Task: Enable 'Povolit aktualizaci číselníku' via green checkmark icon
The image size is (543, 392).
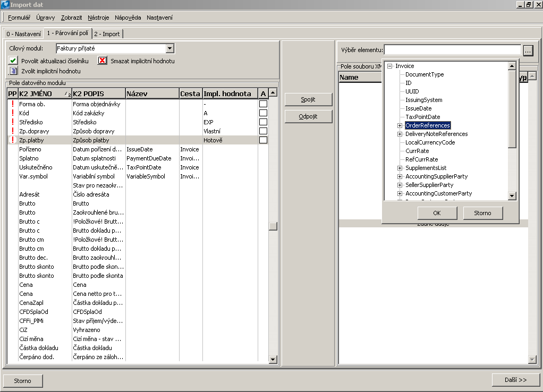Action: pos(12,60)
